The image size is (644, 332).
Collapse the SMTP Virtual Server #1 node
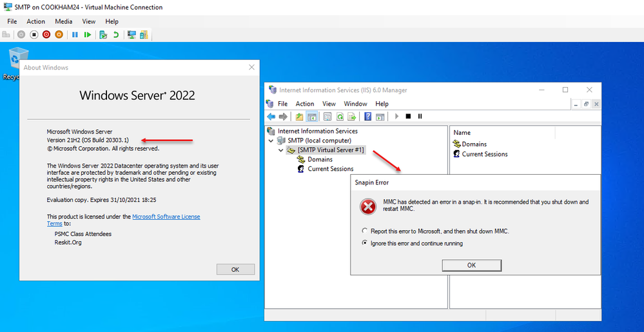coord(281,150)
